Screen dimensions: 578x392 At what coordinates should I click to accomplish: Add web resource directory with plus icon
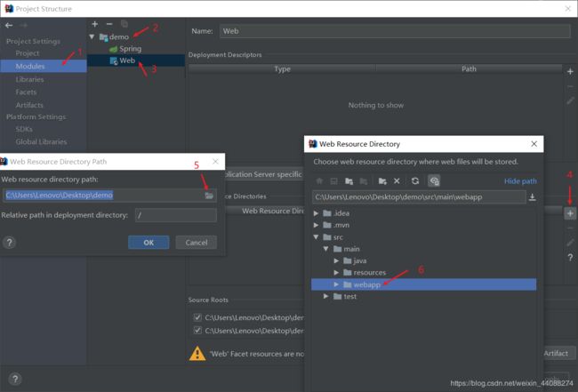point(570,213)
